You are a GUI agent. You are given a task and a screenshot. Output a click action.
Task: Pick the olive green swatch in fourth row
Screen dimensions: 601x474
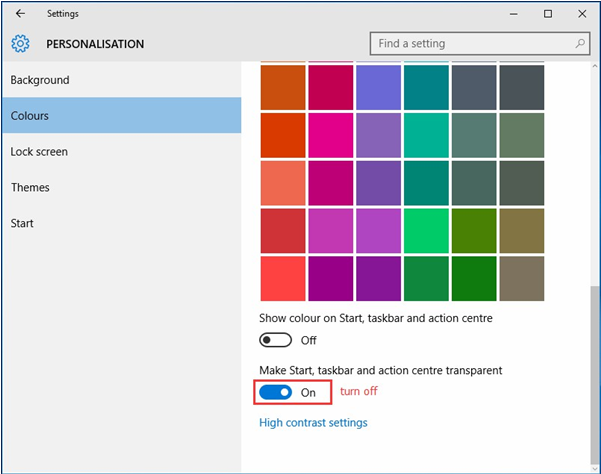(x=474, y=231)
